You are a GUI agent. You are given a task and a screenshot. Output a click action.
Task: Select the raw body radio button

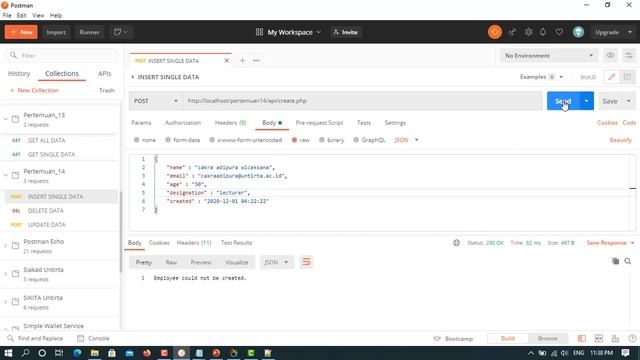pos(294,140)
